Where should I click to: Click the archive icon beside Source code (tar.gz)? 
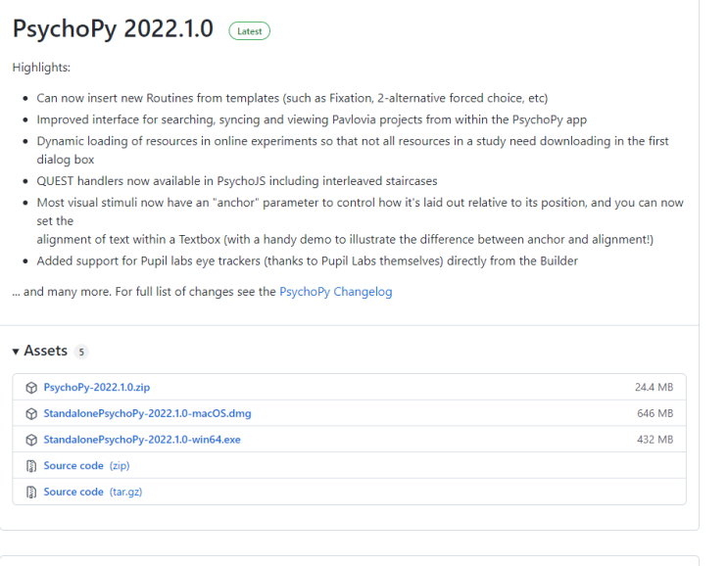[x=31, y=492]
